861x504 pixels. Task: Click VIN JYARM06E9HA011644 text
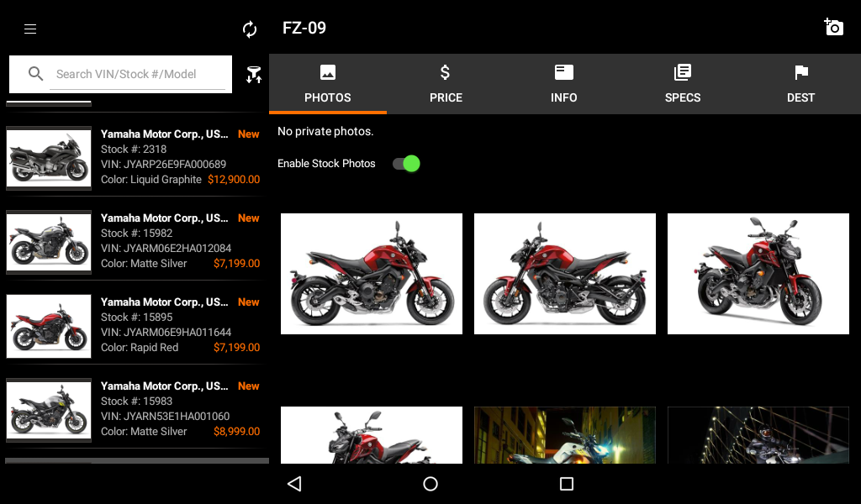point(166,333)
